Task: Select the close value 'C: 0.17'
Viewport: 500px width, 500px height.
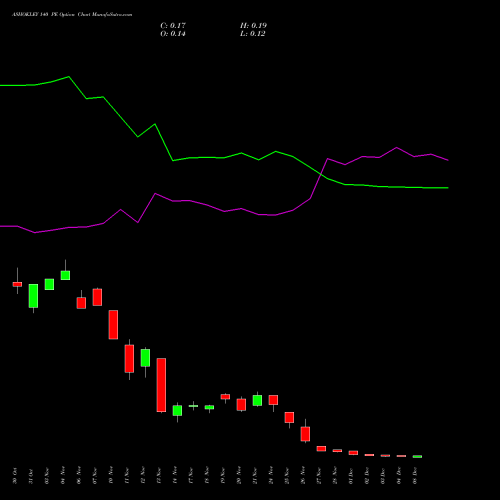Action: (x=173, y=26)
